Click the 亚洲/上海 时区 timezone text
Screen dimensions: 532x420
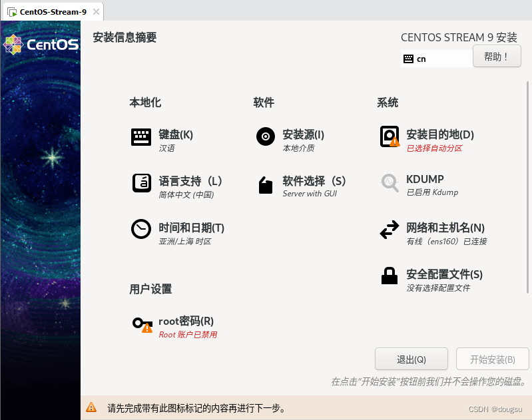[185, 241]
